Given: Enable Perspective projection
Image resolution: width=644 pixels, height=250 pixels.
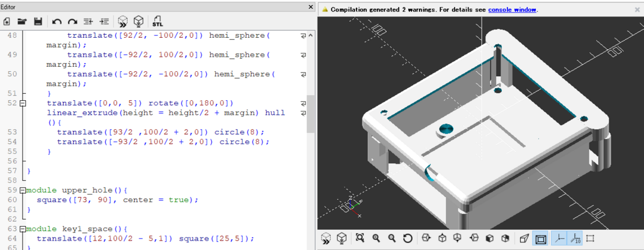Looking at the screenshot, I should tap(524, 239).
